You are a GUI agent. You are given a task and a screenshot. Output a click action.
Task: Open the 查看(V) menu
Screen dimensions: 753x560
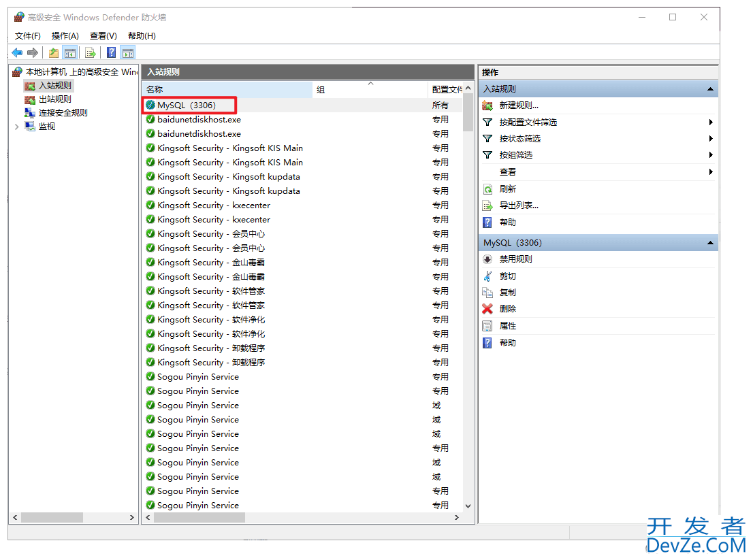coord(103,36)
